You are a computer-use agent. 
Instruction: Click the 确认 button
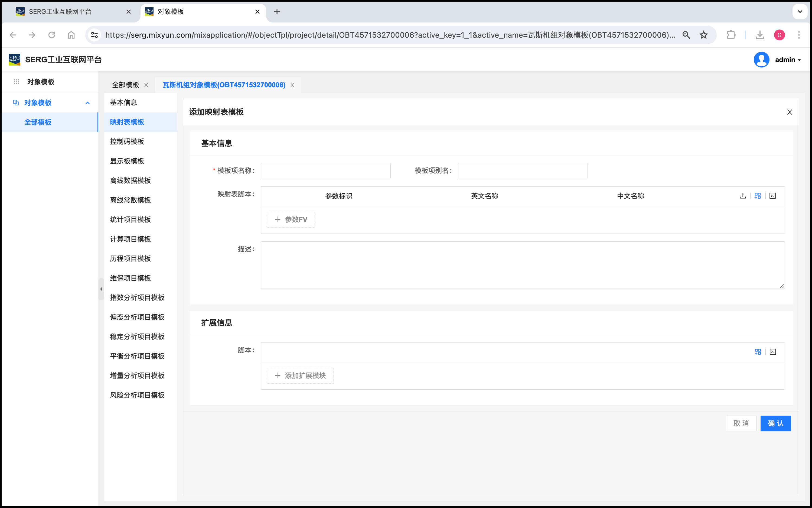pyautogui.click(x=775, y=423)
